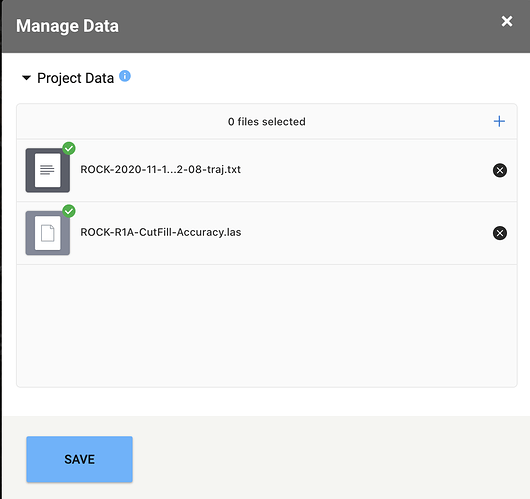The height and width of the screenshot is (499, 530).
Task: Remove the ROCK-2020 traj.txt file
Action: tap(500, 170)
